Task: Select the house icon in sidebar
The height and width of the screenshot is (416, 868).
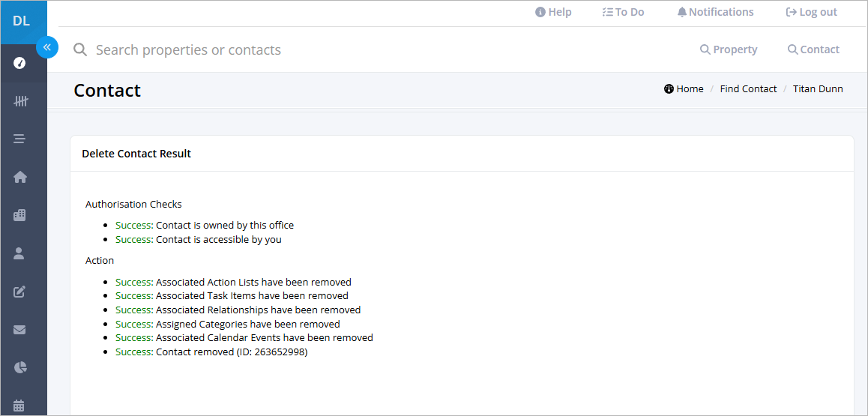Action: tap(20, 177)
